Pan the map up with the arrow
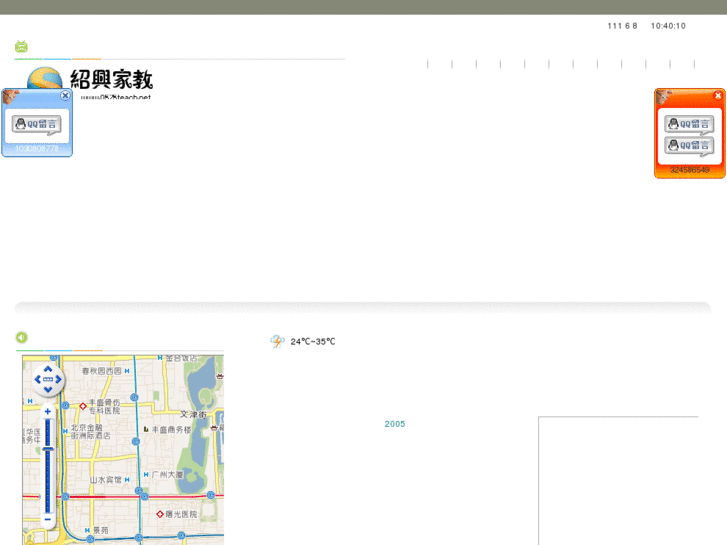This screenshot has height=545, width=727. pos(47,369)
